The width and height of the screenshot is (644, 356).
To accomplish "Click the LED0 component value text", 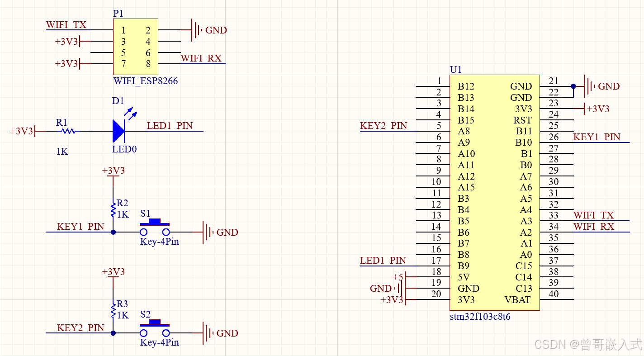I will [124, 148].
